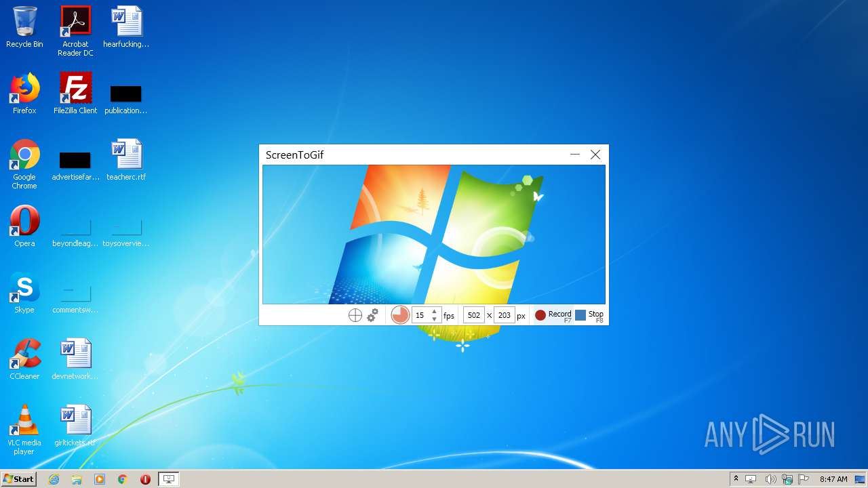The image size is (868, 488).
Task: Click the width field showing 502
Action: pyautogui.click(x=474, y=315)
